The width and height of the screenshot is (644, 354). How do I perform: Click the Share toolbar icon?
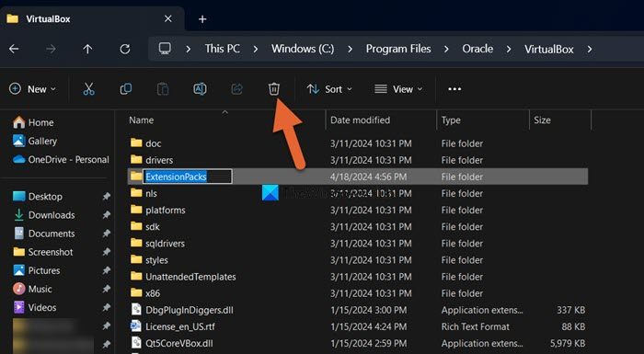point(237,89)
